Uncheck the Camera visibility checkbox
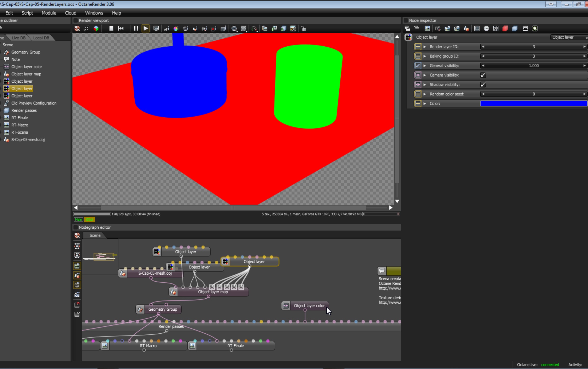Screen dimensions: 588x369 [x=483, y=75]
